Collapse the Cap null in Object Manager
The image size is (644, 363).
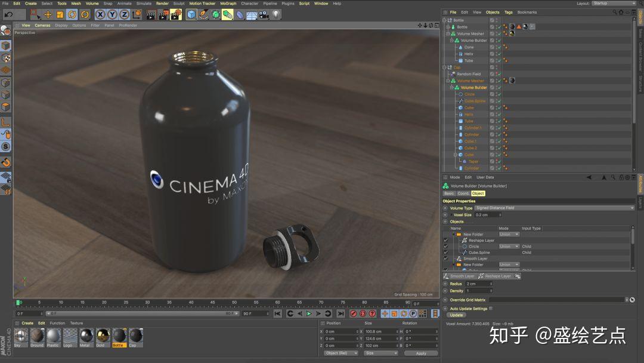444,67
